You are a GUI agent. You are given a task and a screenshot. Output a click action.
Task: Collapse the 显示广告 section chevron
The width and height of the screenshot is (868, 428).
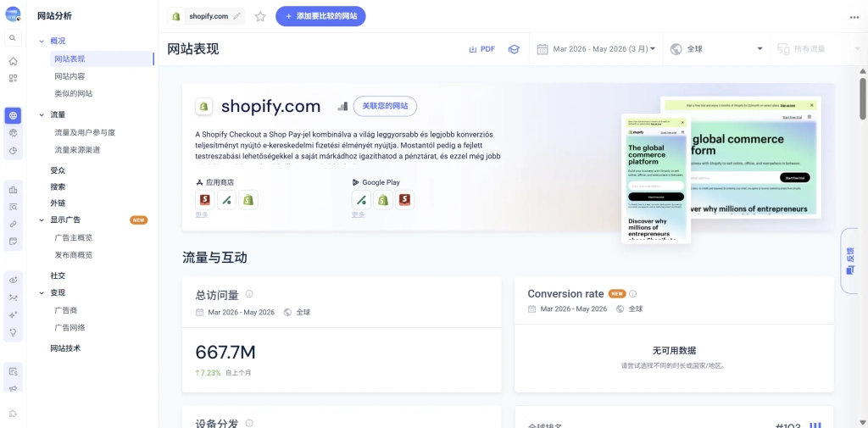[42, 220]
